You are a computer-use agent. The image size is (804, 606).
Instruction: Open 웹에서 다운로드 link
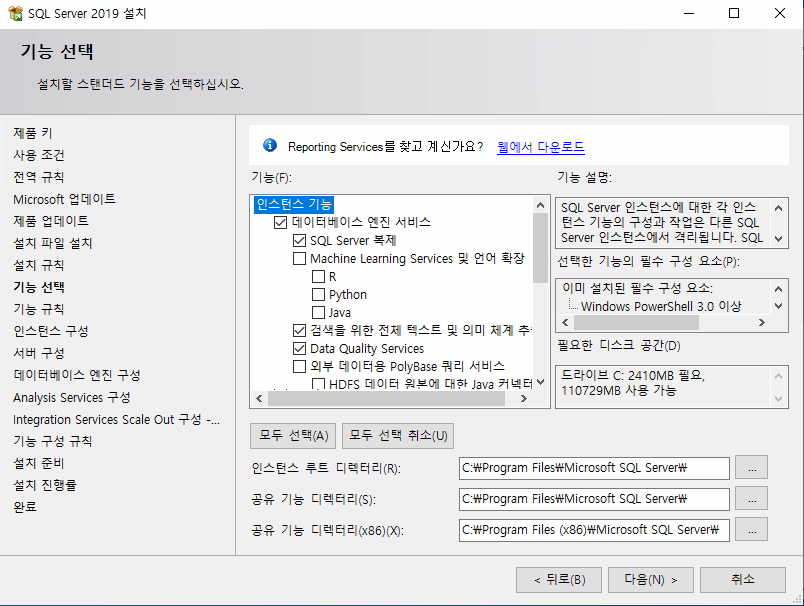(541, 147)
